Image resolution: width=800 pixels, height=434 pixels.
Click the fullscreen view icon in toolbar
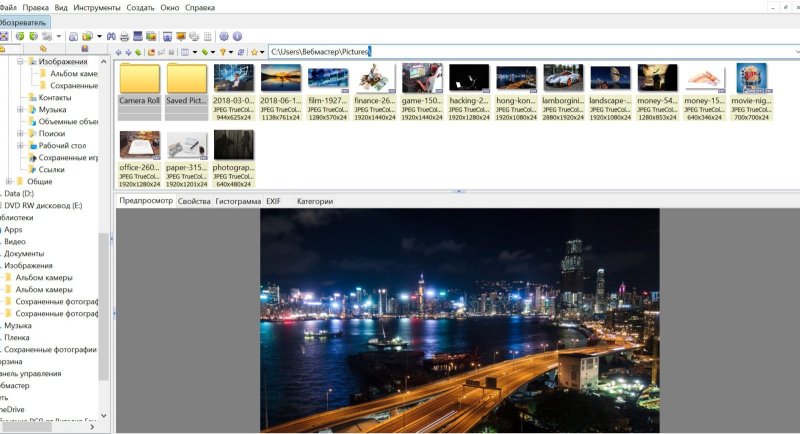click(x=4, y=36)
